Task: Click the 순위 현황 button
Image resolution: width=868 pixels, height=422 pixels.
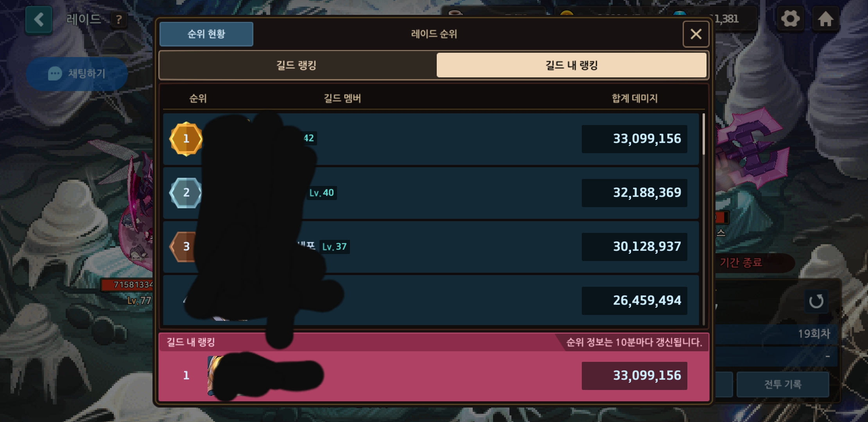Action: click(x=206, y=34)
